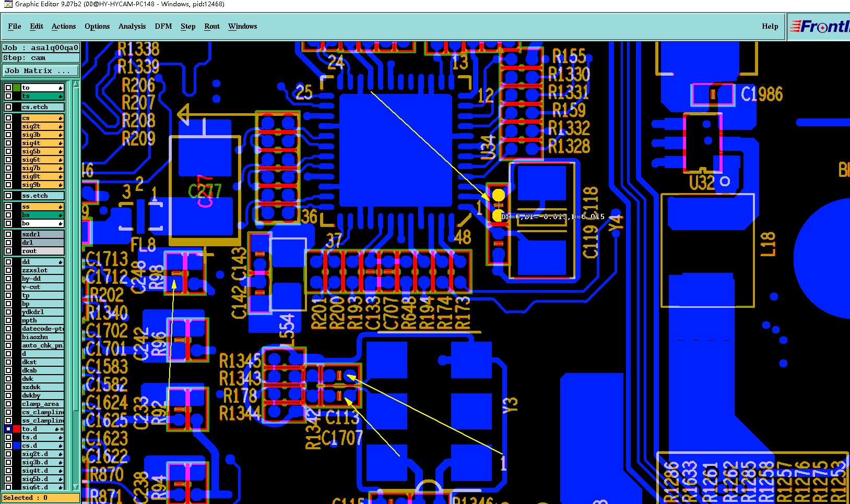The width and height of the screenshot is (850, 504).
Task: Click the hand icon on 'dd' layer
Action: point(61,262)
